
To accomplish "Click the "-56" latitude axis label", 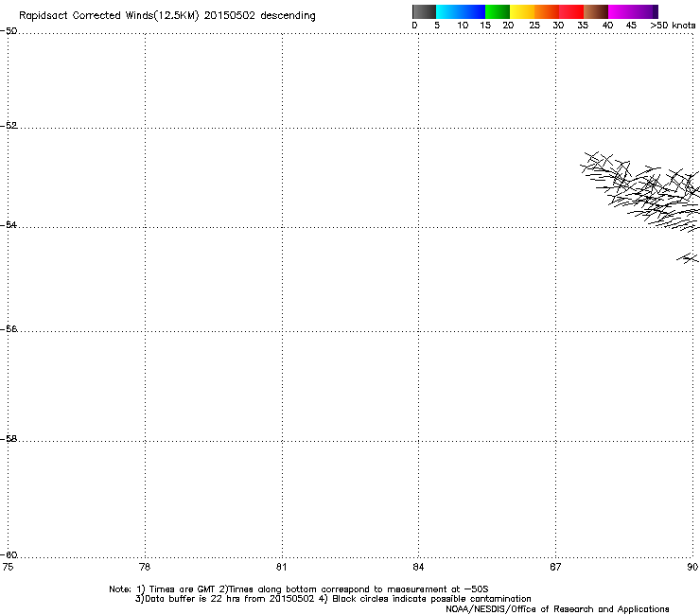I will 9,328.
